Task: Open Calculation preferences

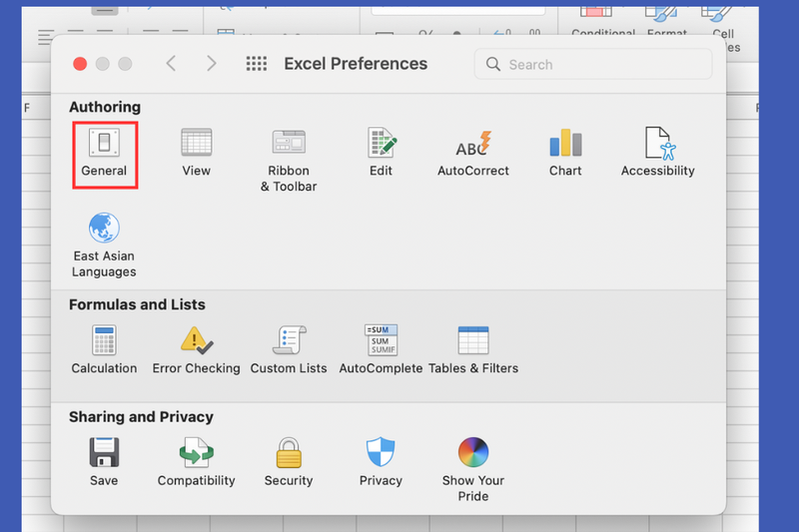Action: pyautogui.click(x=104, y=349)
